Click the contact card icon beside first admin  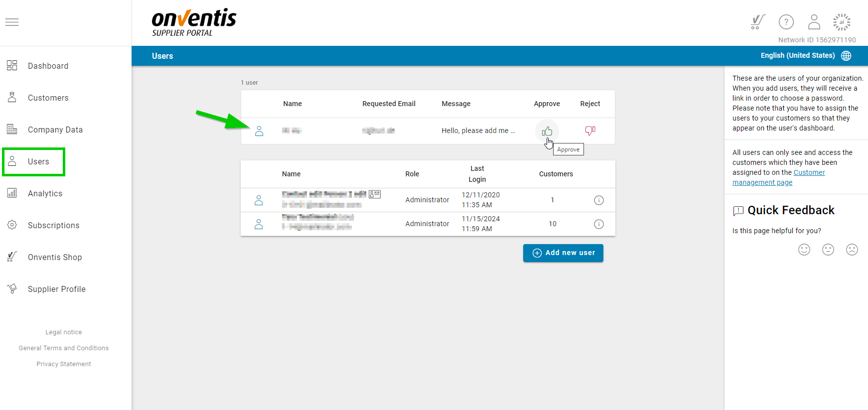(375, 194)
